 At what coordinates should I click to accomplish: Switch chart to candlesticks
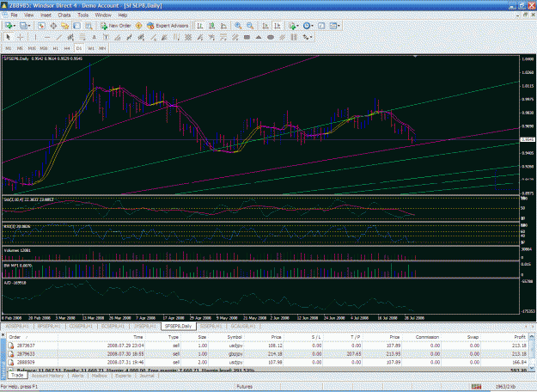coord(212,26)
